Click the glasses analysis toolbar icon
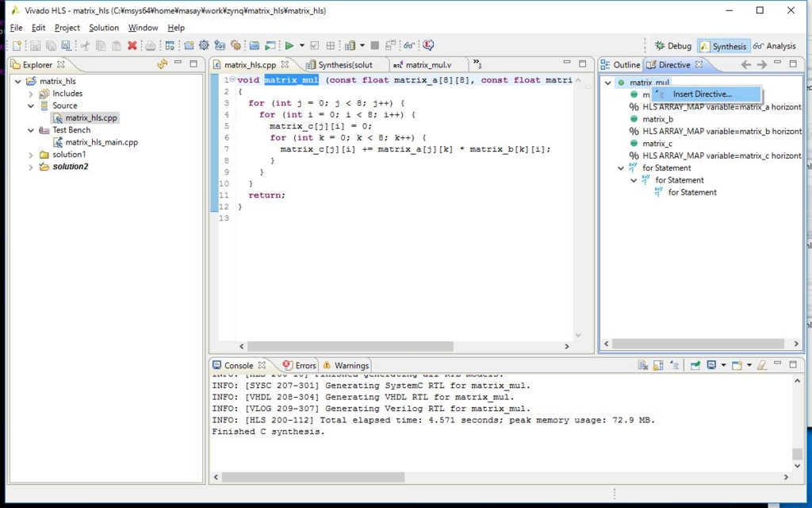Viewport: 812px width, 508px height. [x=409, y=45]
